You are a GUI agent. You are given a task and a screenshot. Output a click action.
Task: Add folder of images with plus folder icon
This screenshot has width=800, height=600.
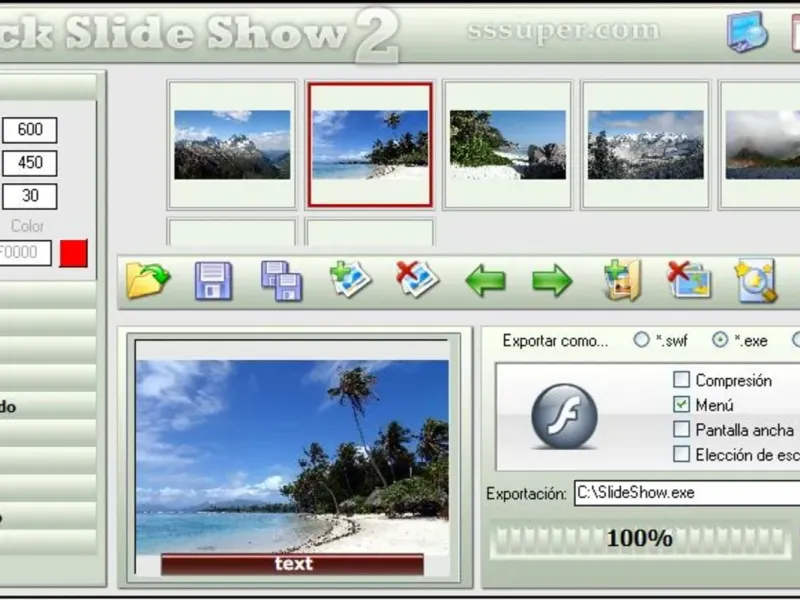(x=622, y=280)
